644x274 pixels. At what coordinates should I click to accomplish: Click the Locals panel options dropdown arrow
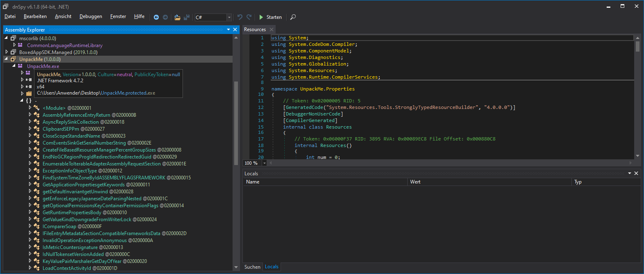click(x=630, y=173)
